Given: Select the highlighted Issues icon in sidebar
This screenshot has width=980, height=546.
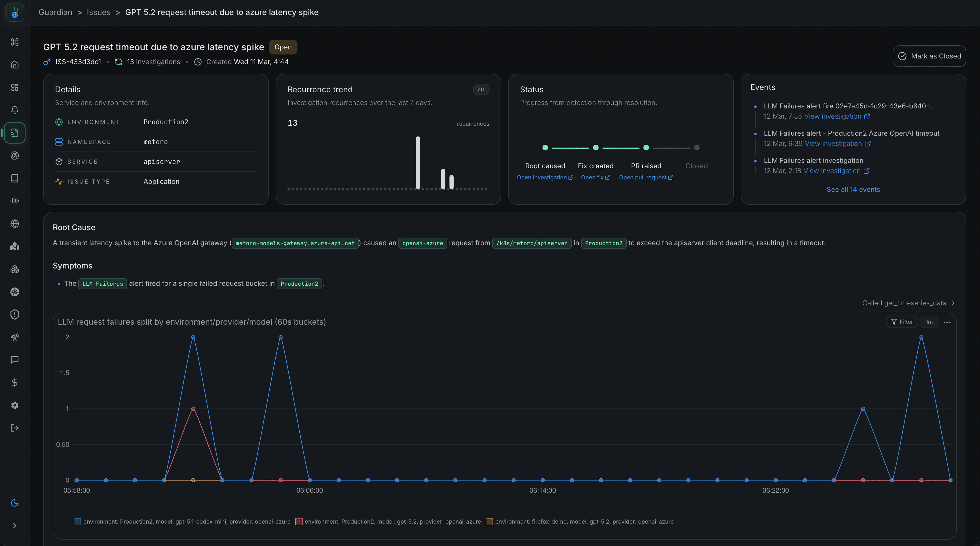Looking at the screenshot, I should [14, 133].
